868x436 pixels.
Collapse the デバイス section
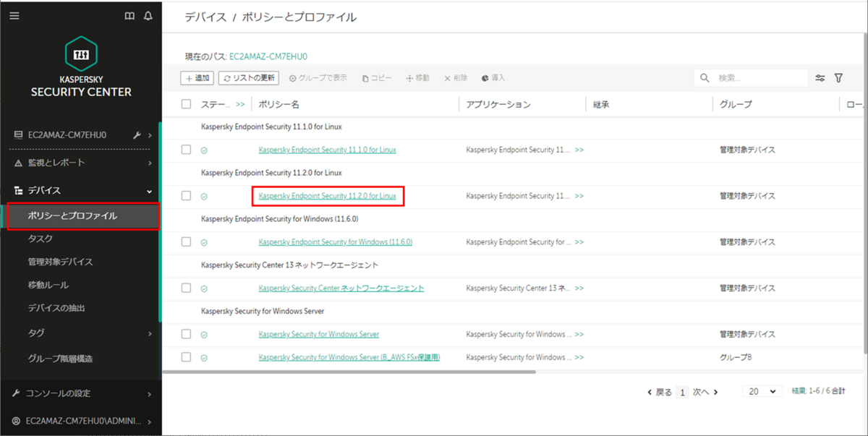[x=150, y=191]
